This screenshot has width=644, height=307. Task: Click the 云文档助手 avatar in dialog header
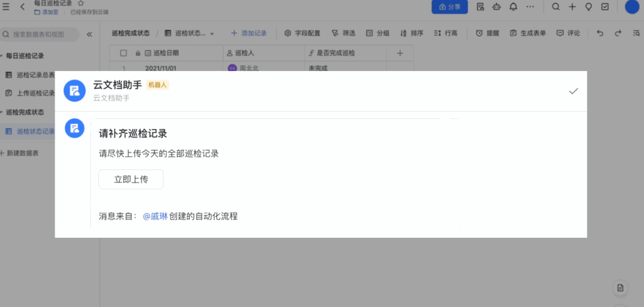(x=74, y=90)
